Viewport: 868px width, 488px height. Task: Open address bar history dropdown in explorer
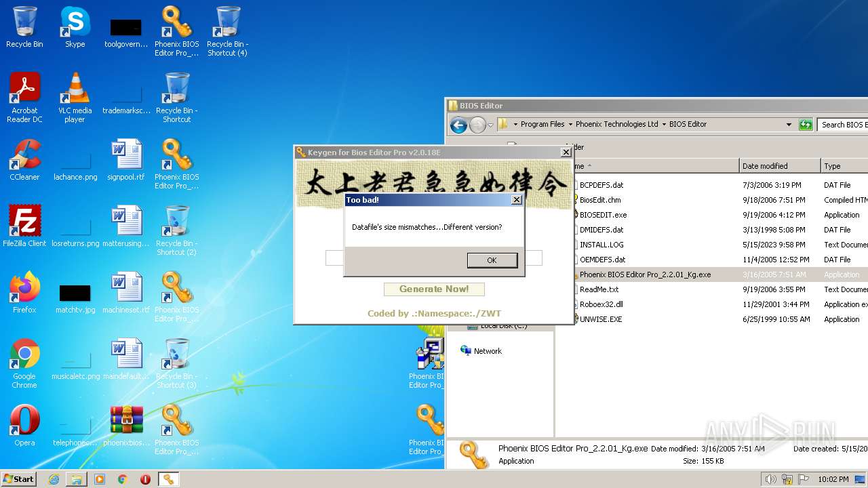[789, 125]
